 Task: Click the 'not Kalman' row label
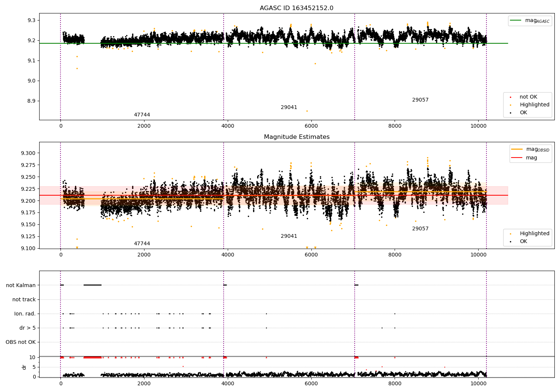click(x=21, y=285)
